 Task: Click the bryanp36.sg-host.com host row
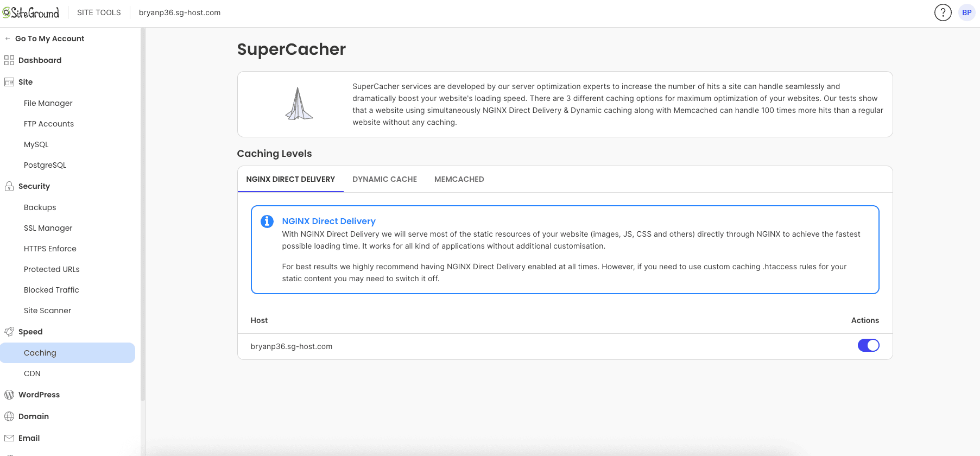[x=565, y=346]
